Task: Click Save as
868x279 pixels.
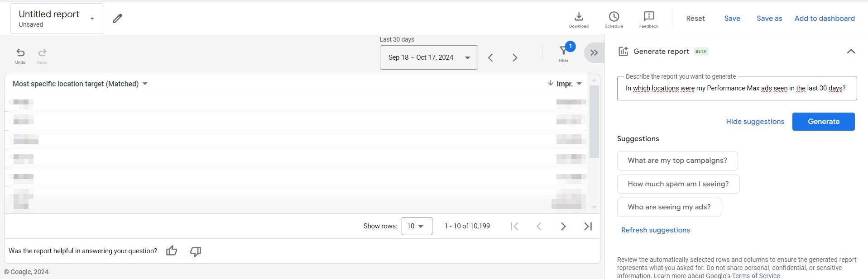Action: [769, 19]
